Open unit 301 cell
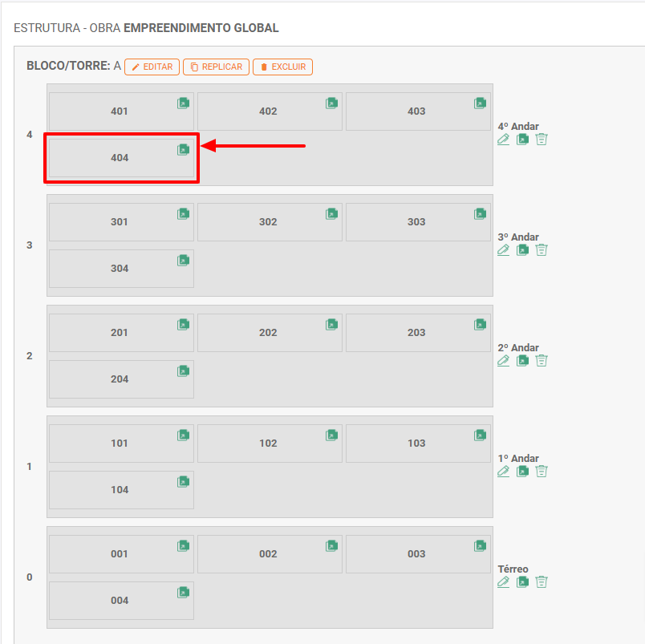 pyautogui.click(x=120, y=222)
